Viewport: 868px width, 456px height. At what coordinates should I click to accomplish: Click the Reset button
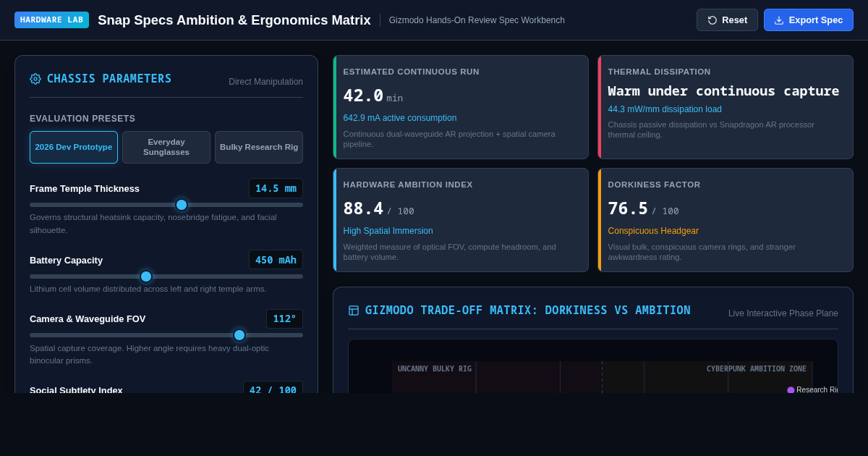tap(727, 20)
